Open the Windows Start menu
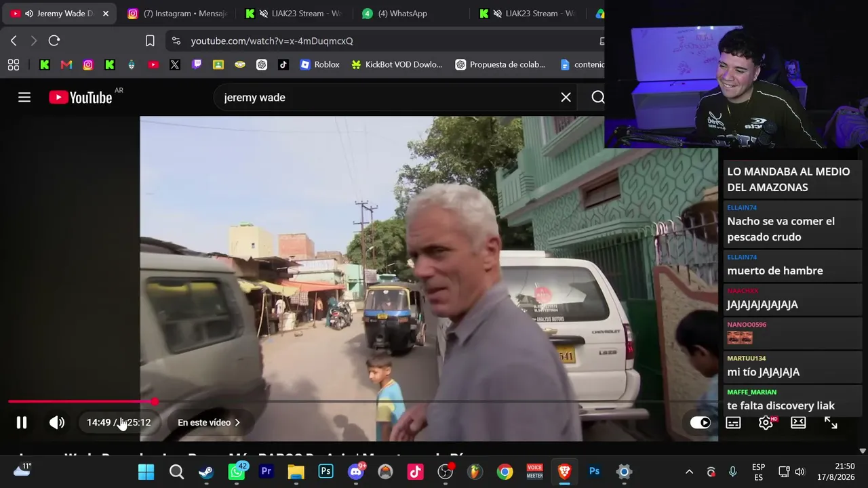Screen dimensions: 868x488 point(146,471)
